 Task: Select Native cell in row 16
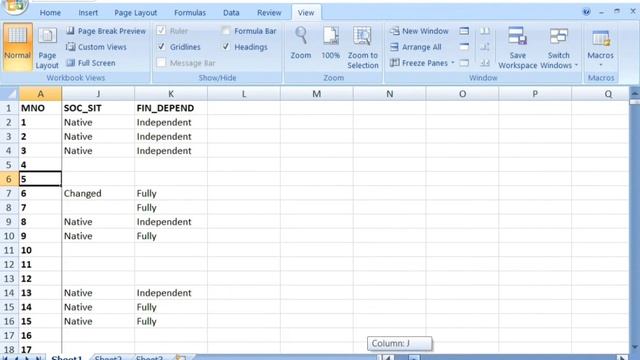click(98, 321)
